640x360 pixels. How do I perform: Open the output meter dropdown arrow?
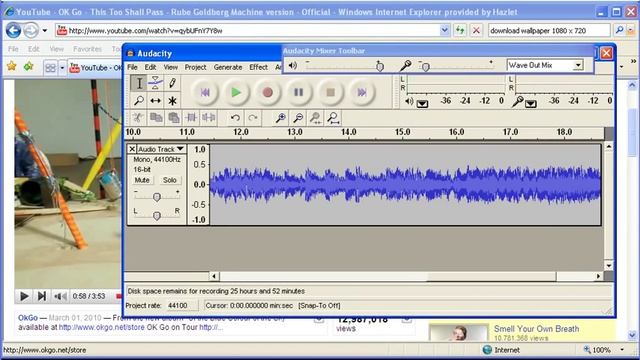[x=422, y=104]
